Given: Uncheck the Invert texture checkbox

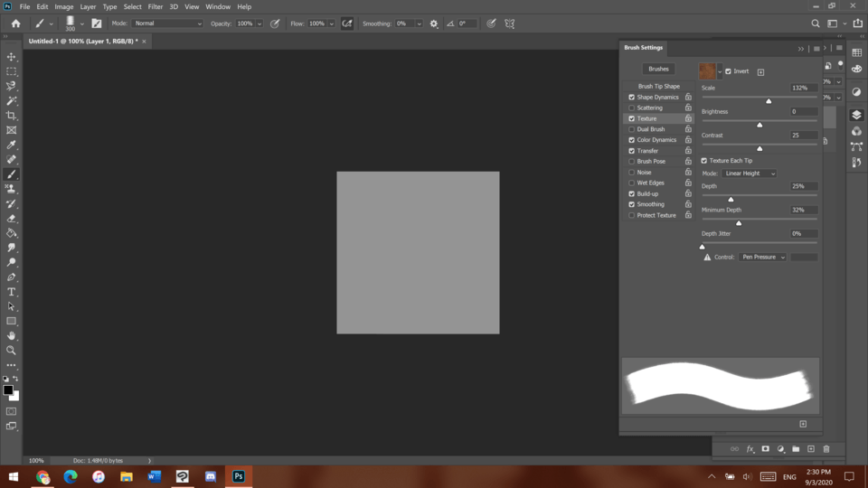Looking at the screenshot, I should (x=729, y=71).
